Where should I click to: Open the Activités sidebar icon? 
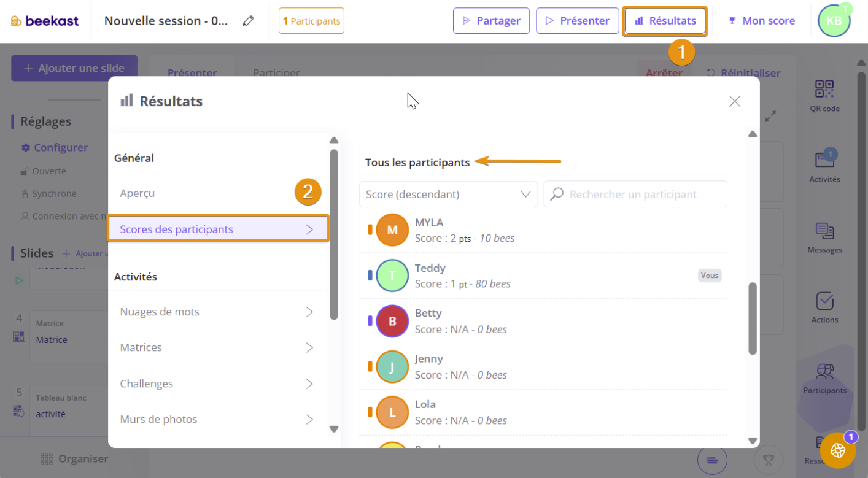[x=824, y=166]
